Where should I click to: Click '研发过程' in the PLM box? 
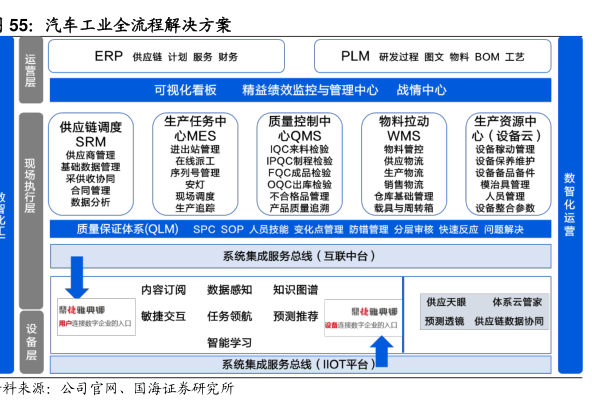point(399,57)
